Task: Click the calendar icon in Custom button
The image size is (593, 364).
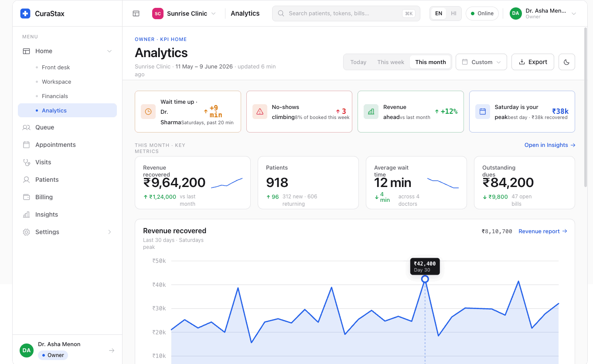Action: click(465, 62)
